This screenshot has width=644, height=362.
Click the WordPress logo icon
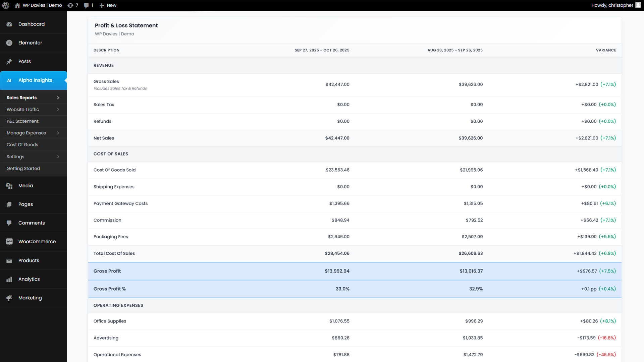coord(6,5)
